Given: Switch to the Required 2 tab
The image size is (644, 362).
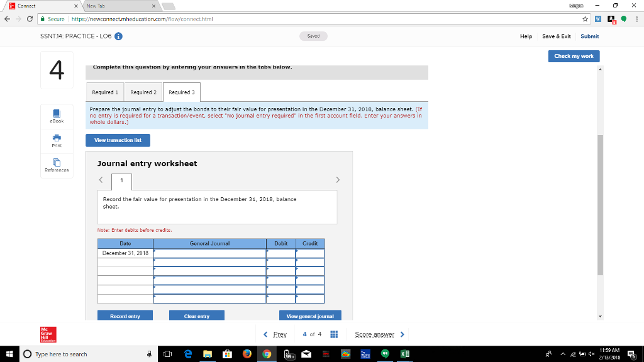Looking at the screenshot, I should click(x=143, y=92).
